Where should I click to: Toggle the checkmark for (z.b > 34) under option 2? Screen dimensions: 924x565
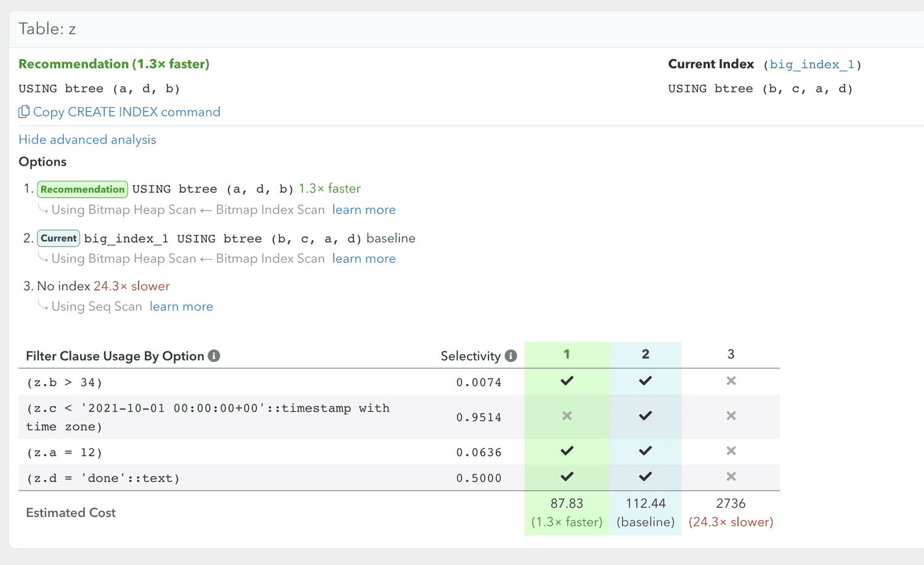click(x=645, y=381)
